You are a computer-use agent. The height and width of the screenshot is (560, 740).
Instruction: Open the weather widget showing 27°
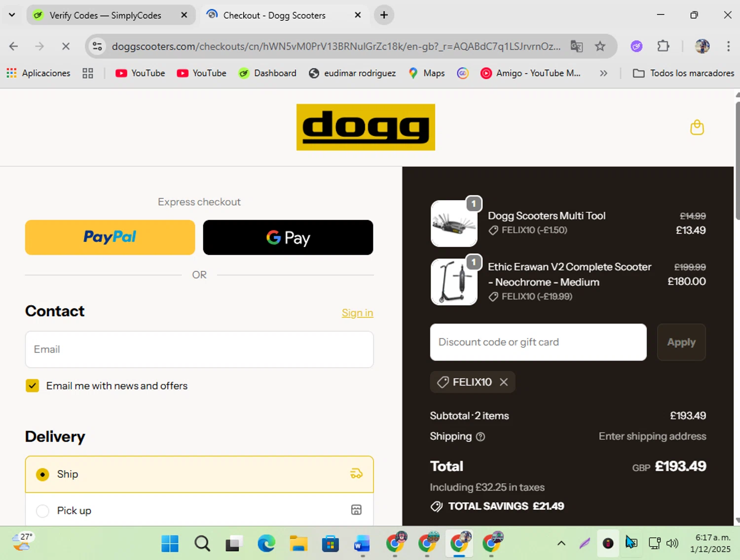coord(23,542)
